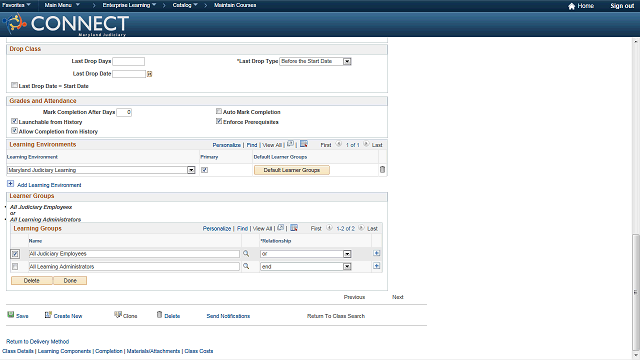Uncheck Enforce Prerequisites
This screenshot has width=640, height=360.
(219, 121)
